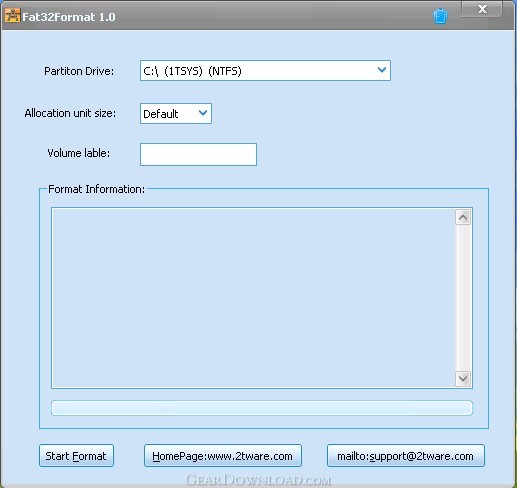Click the mailto:support@2tware.com button
Screen dimensions: 517x488
tap(406, 456)
